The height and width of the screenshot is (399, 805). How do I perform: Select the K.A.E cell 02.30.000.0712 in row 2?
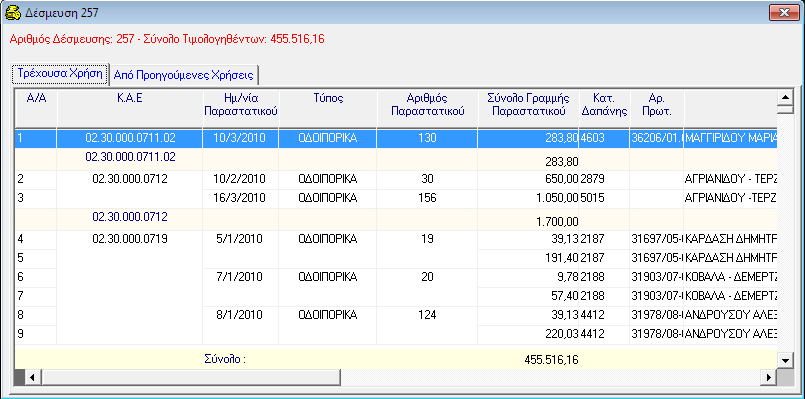130,179
